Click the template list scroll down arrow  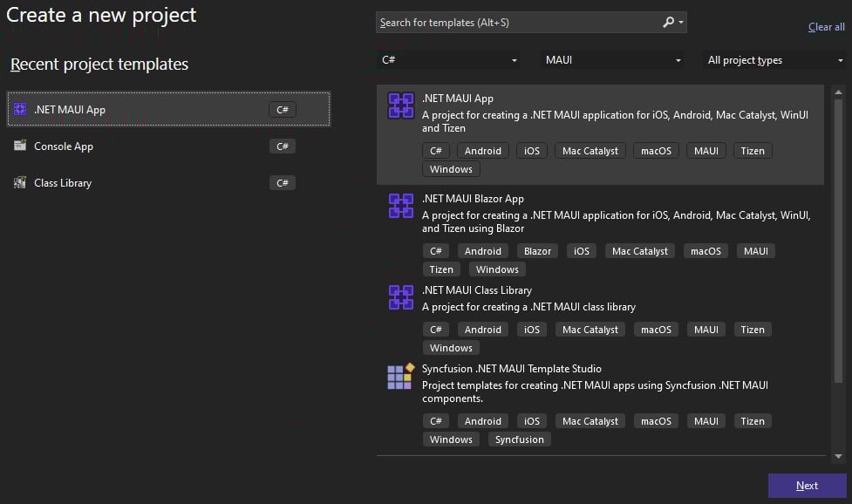(838, 456)
